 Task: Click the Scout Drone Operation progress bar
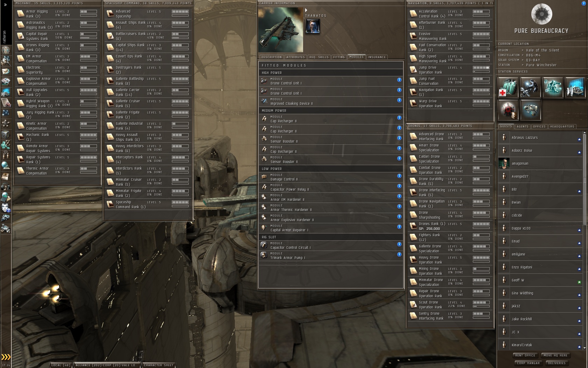(x=481, y=306)
